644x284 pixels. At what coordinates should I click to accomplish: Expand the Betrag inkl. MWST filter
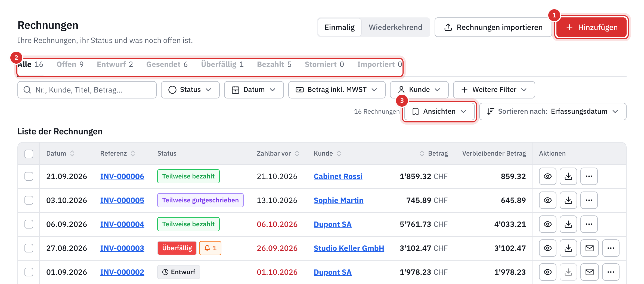pyautogui.click(x=337, y=90)
